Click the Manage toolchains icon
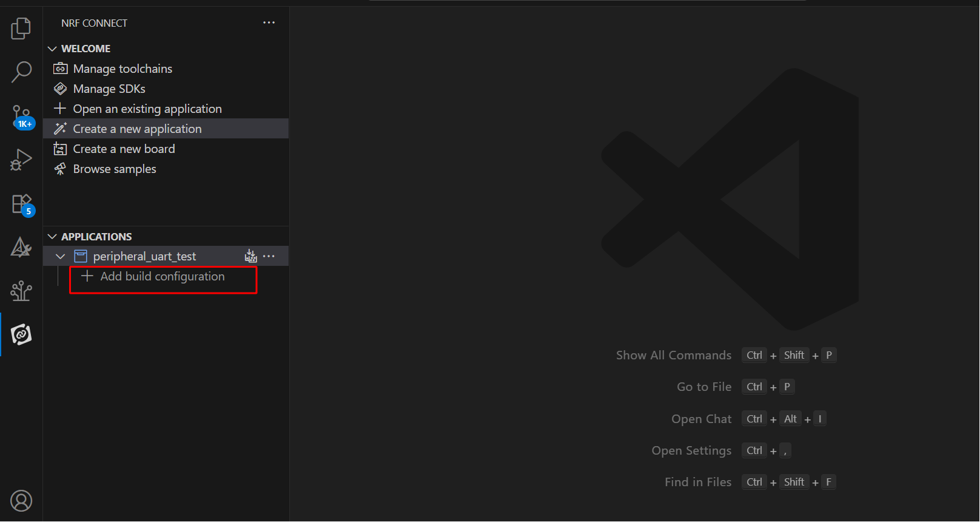 point(60,69)
